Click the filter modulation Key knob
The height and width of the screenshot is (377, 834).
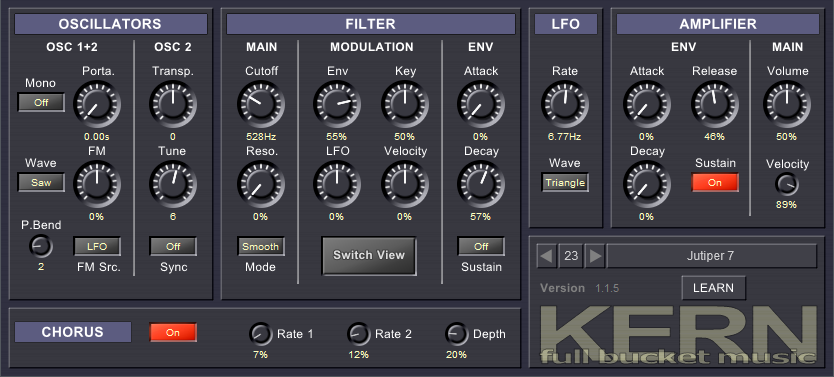[x=405, y=104]
